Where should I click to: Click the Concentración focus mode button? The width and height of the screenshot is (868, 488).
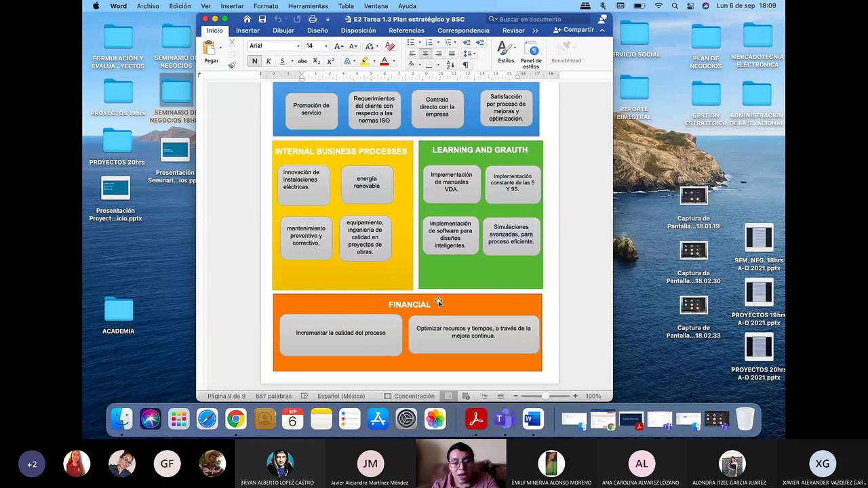click(409, 396)
